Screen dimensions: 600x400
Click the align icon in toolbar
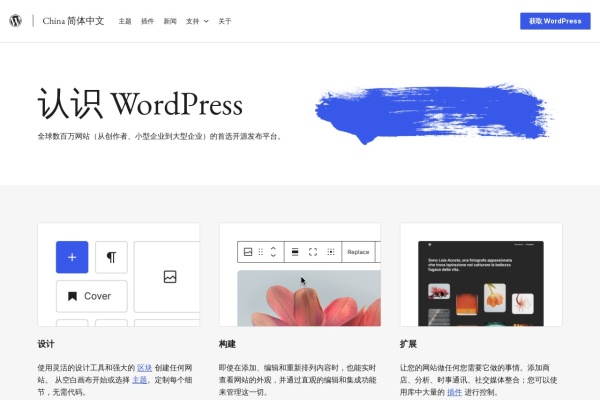tap(295, 252)
